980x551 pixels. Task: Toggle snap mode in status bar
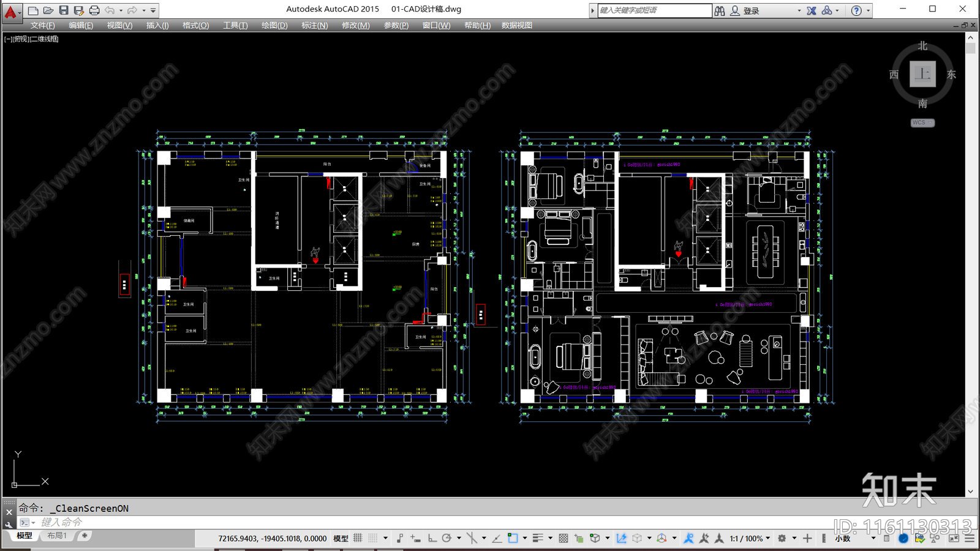(372, 538)
